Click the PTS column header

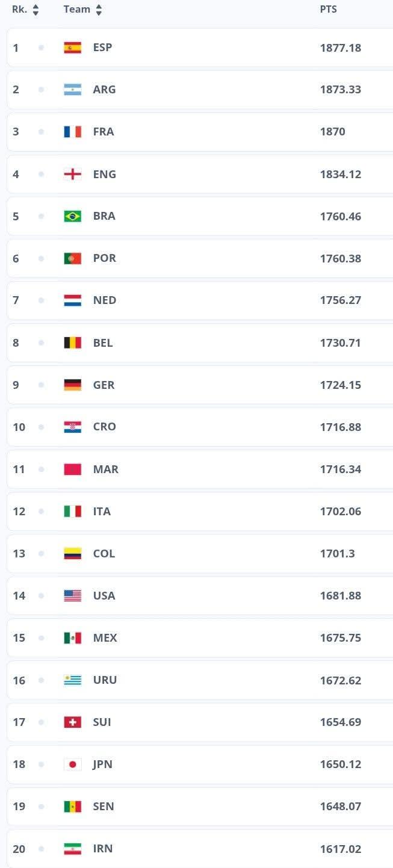[x=328, y=10]
